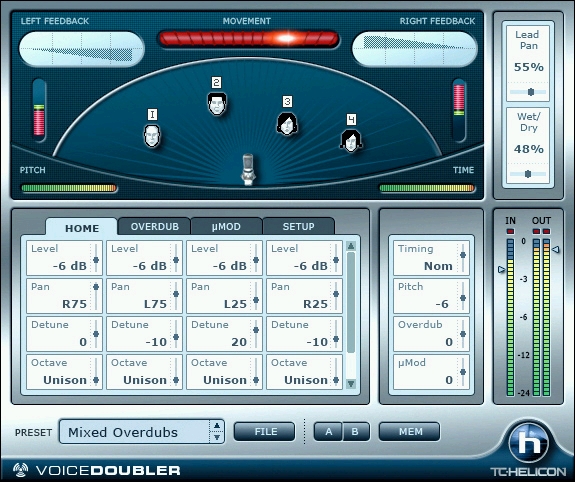Image resolution: width=575 pixels, height=482 pixels.
Task: Open the OVERDUB tab
Action: tap(154, 226)
